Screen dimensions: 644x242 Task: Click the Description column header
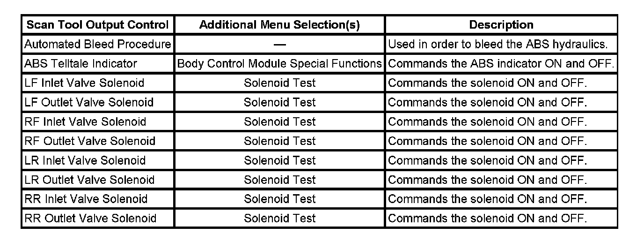pyautogui.click(x=501, y=25)
